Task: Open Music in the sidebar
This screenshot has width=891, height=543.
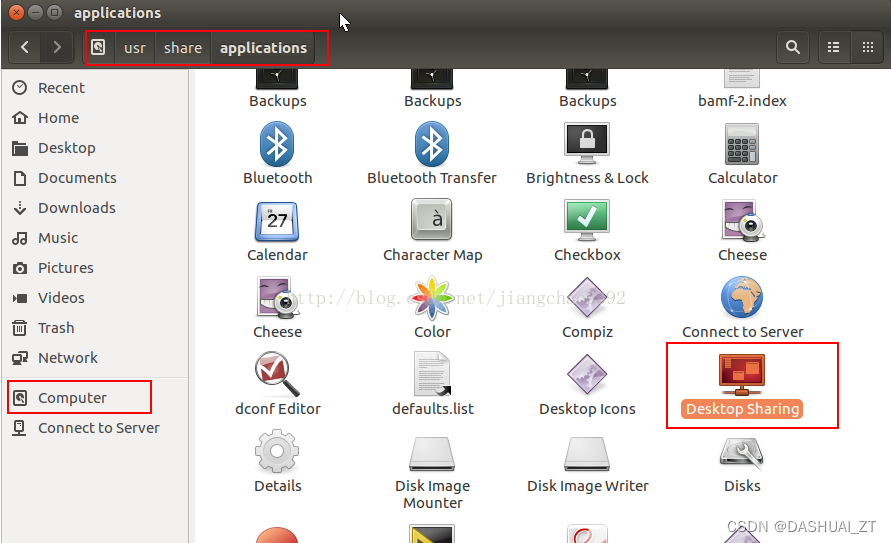Action: click(x=94, y=238)
